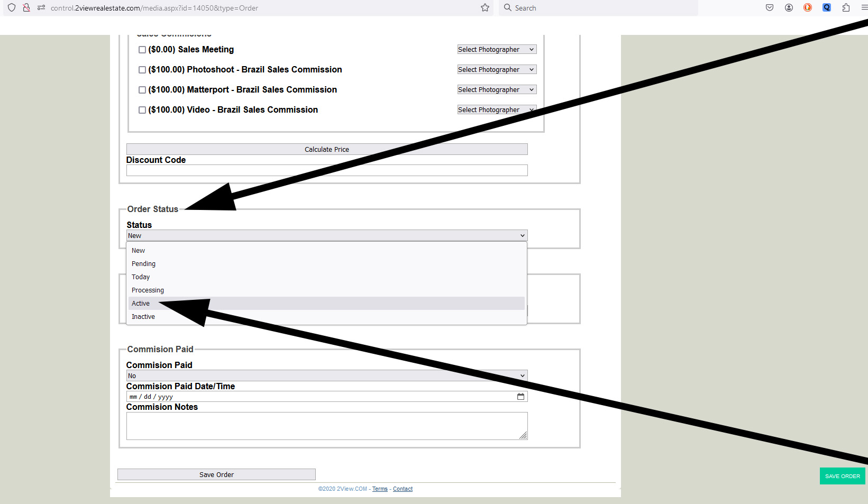Image resolution: width=868 pixels, height=504 pixels.
Task: Open the Pocket save icon
Action: [x=770, y=8]
